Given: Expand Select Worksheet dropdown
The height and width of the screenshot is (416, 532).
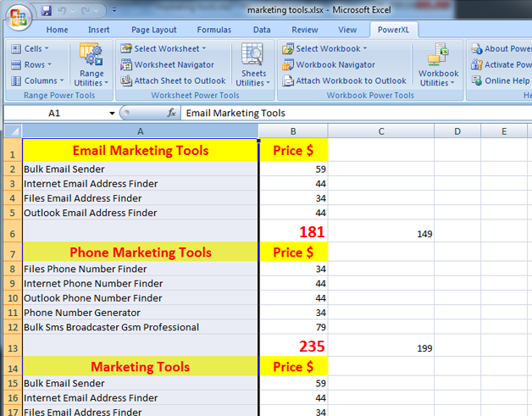Looking at the screenshot, I should coord(163,48).
